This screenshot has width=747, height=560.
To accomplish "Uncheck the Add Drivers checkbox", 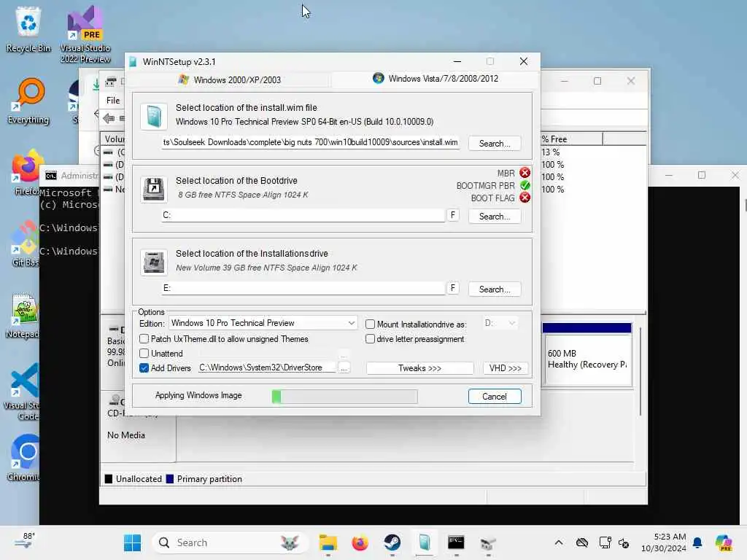I will coord(144,368).
